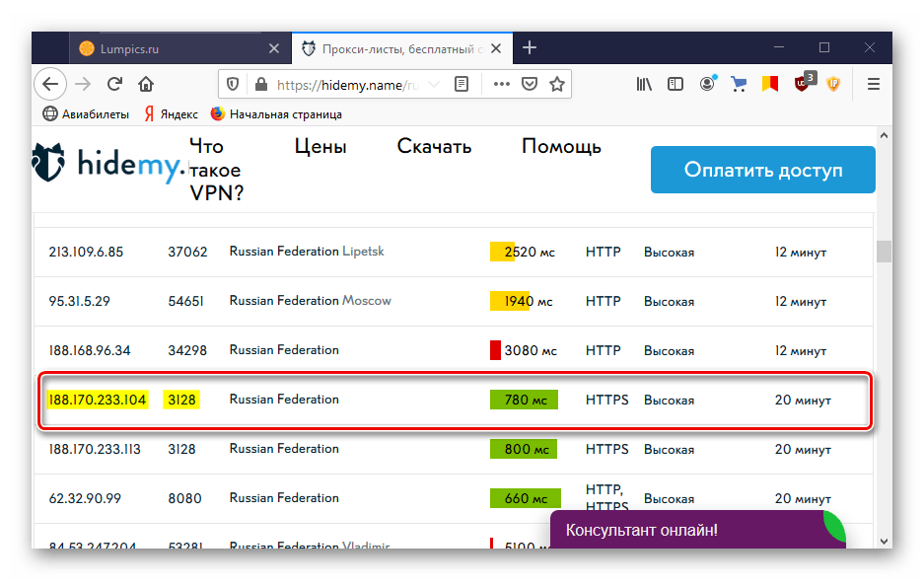The width and height of the screenshot is (924, 586).
Task: Open the Library icon in toolbar
Action: point(644,85)
